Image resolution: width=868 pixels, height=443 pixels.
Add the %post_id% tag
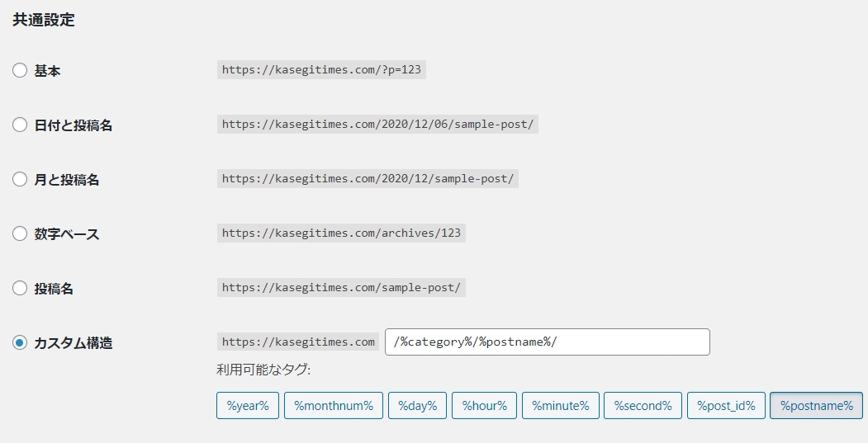(726, 405)
